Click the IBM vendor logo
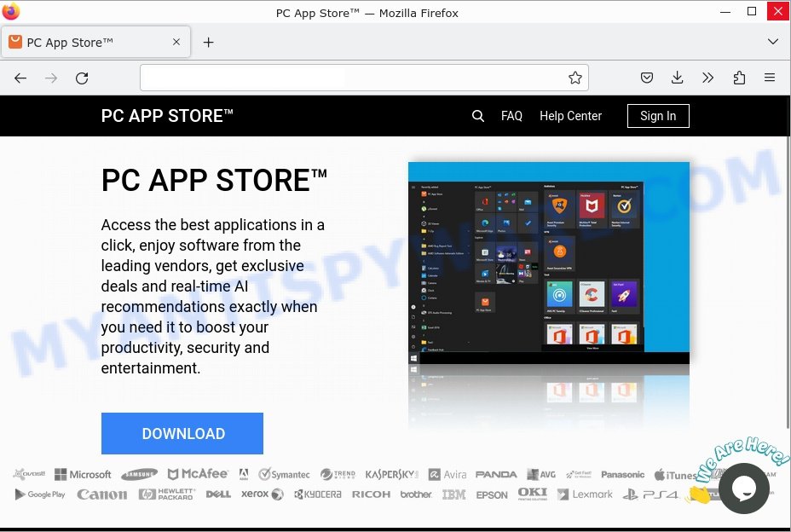 (x=454, y=494)
